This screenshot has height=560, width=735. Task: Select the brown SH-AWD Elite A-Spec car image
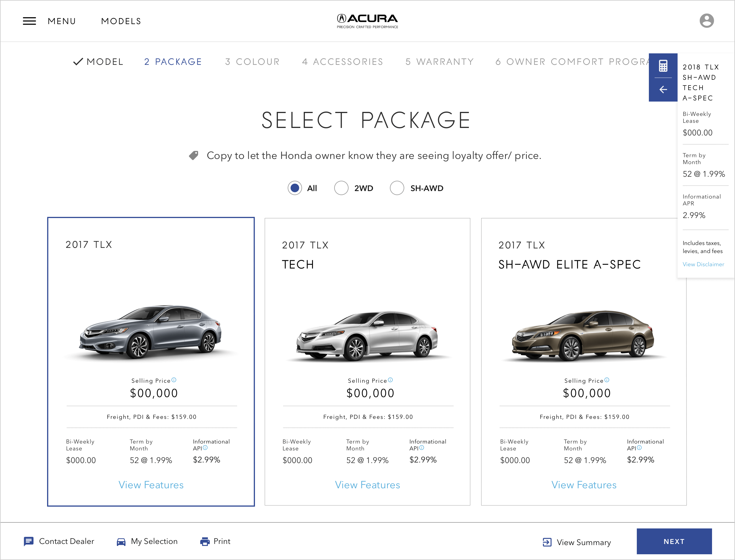tap(583, 336)
